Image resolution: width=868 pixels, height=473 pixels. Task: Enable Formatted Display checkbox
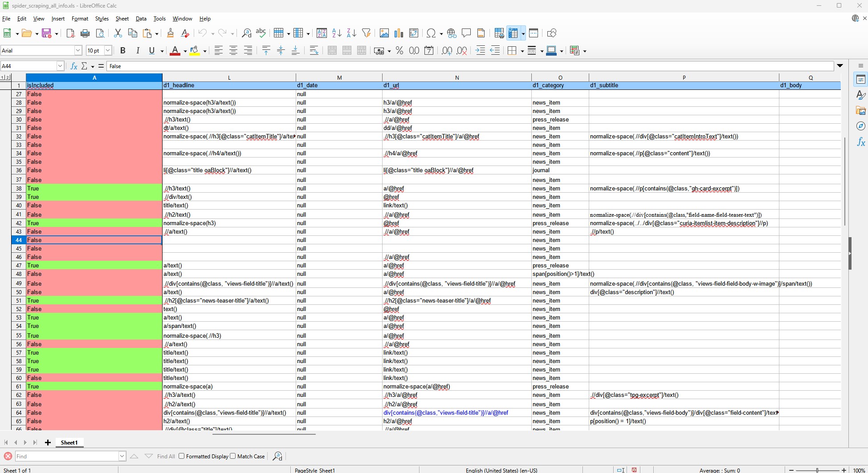(182, 456)
